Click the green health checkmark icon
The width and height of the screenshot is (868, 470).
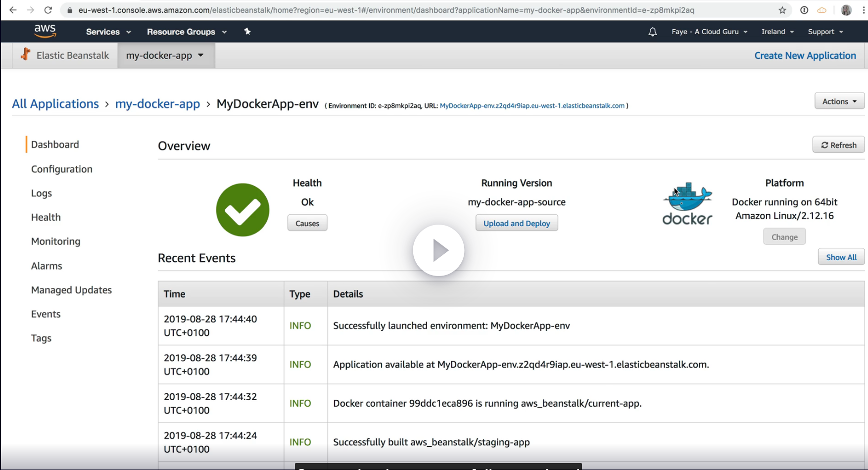pyautogui.click(x=242, y=210)
